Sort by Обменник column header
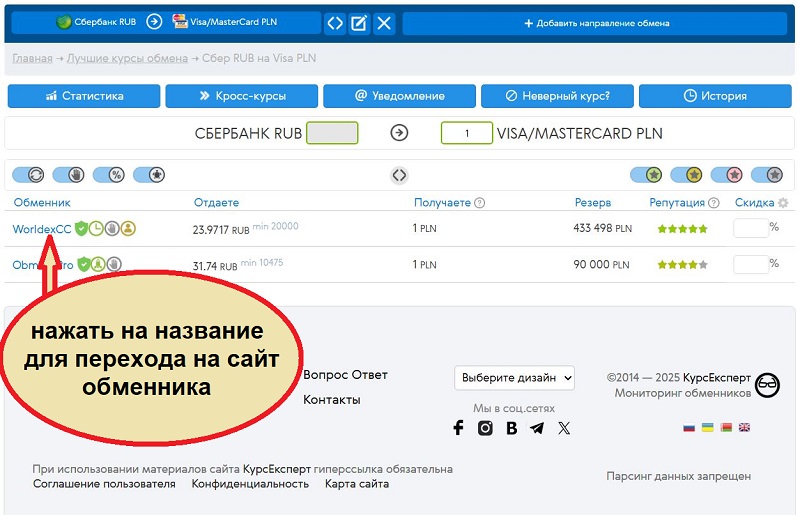The image size is (800, 515). (x=42, y=203)
